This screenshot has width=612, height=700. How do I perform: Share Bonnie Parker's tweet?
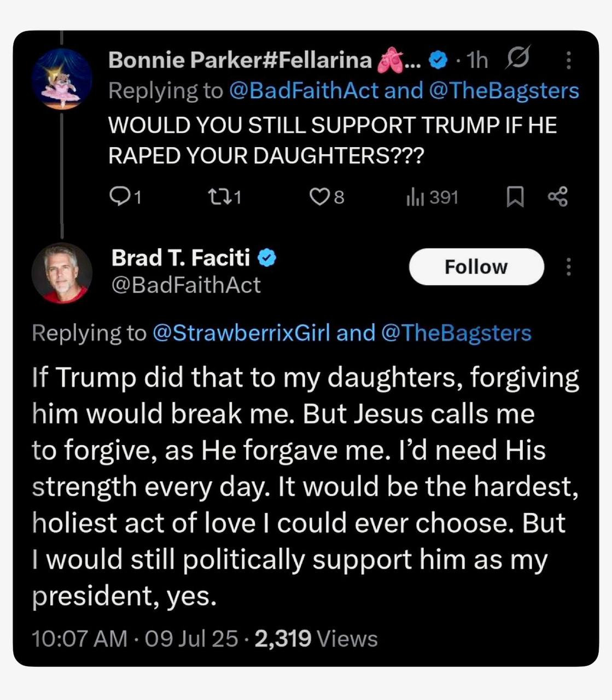(558, 196)
